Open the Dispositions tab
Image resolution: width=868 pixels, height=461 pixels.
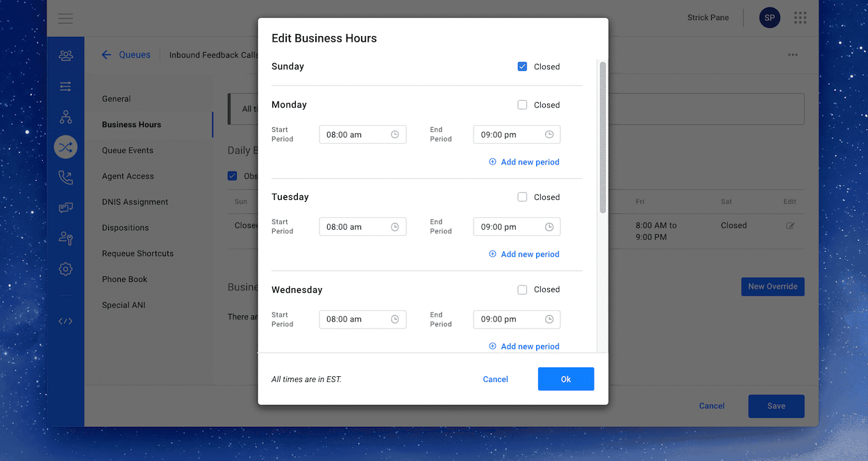coord(126,228)
